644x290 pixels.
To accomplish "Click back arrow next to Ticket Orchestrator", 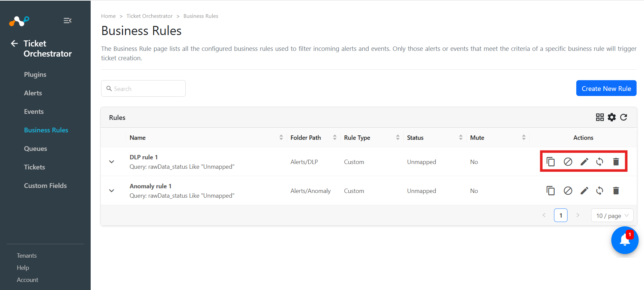I will tap(14, 43).
